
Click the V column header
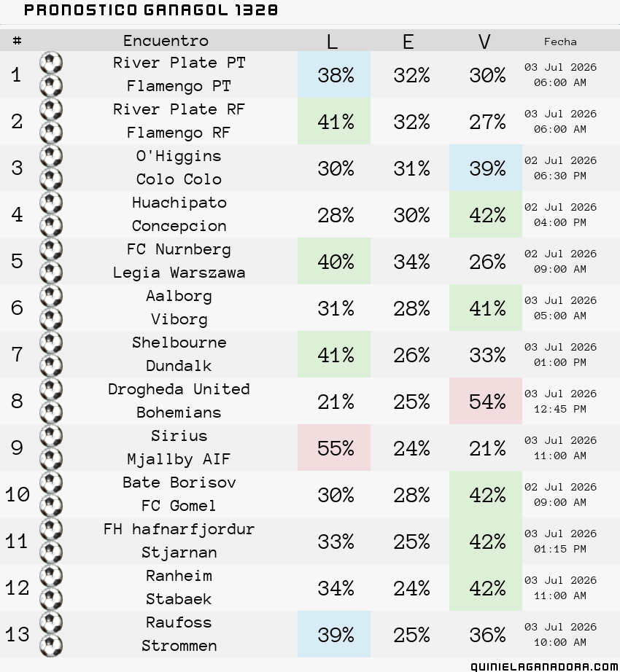pyautogui.click(x=484, y=42)
